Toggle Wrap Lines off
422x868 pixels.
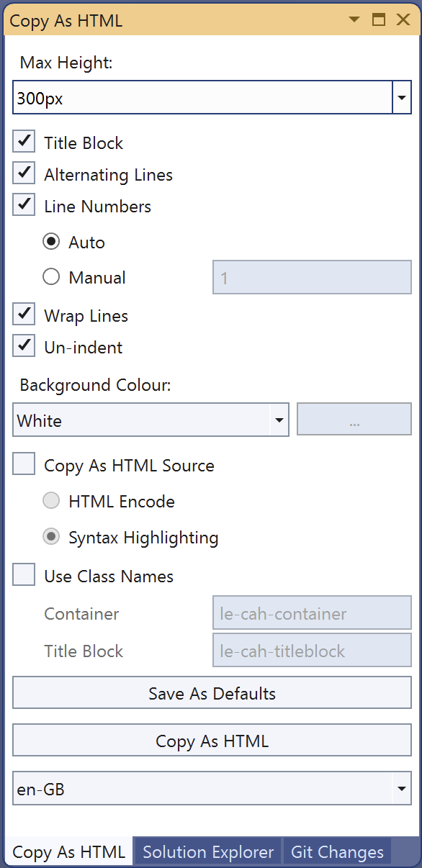point(24,314)
